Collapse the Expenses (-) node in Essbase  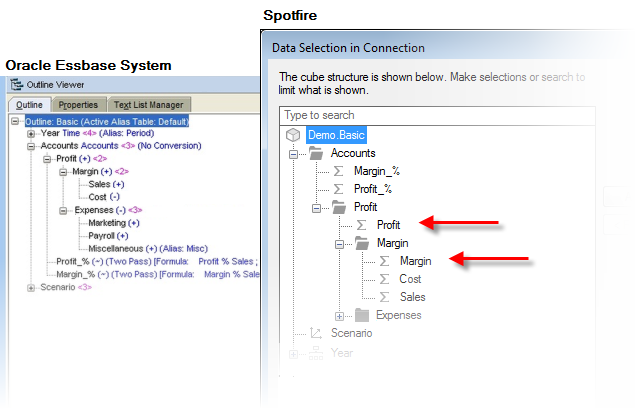[x=63, y=211]
